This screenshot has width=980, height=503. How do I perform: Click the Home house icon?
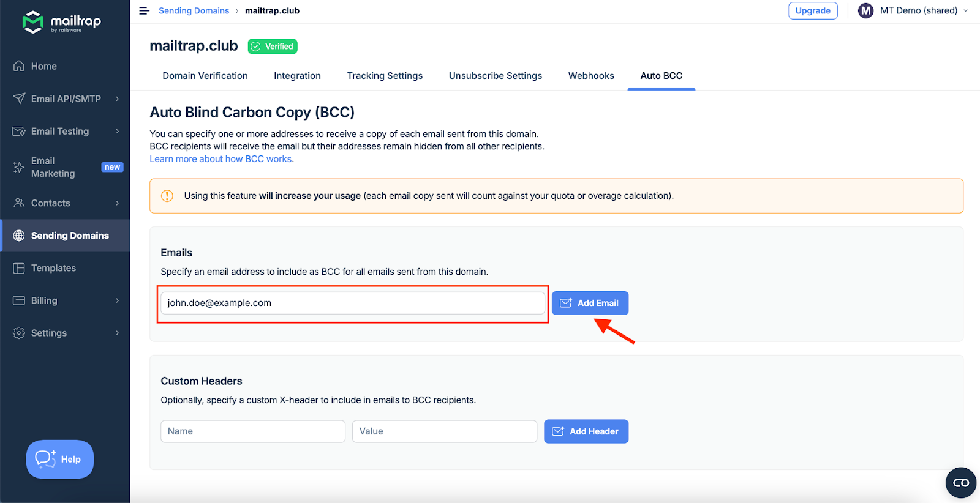coord(19,66)
